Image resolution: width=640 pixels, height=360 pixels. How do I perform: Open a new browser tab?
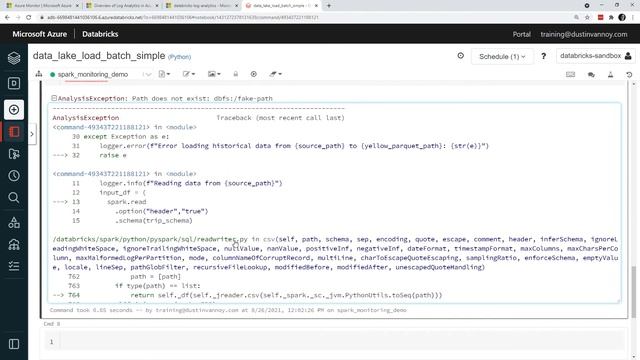coord(329,6)
